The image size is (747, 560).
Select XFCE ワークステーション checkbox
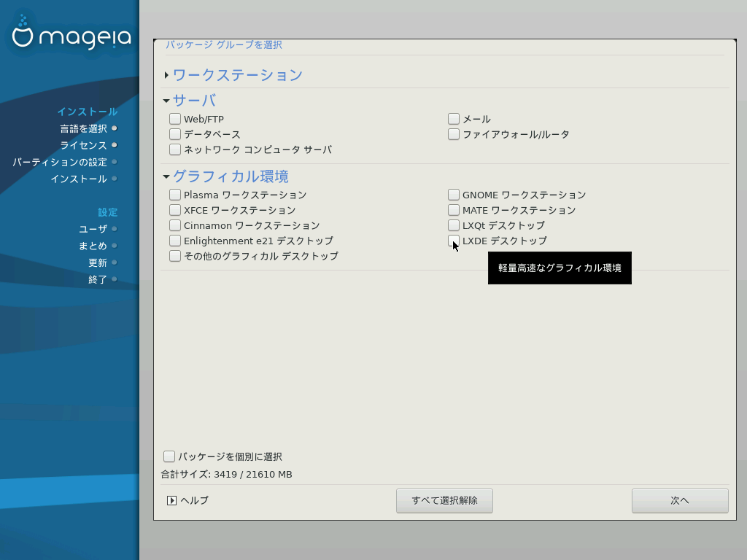[x=175, y=210]
